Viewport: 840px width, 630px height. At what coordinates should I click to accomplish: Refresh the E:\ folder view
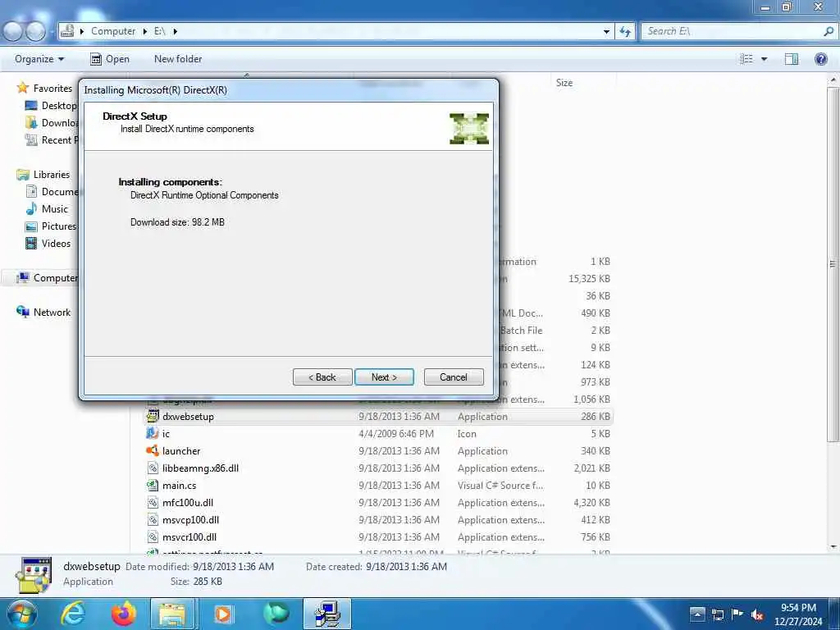pos(625,32)
